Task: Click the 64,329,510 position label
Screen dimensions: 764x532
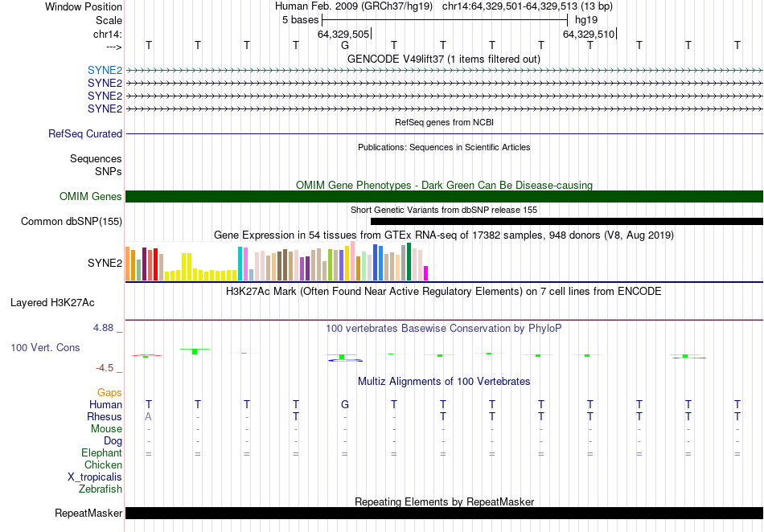Action: point(589,34)
